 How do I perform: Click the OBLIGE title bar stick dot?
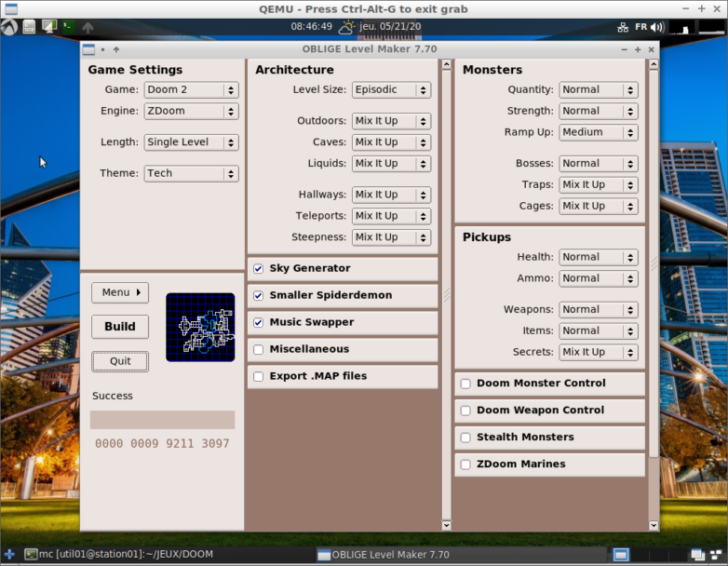[x=102, y=49]
